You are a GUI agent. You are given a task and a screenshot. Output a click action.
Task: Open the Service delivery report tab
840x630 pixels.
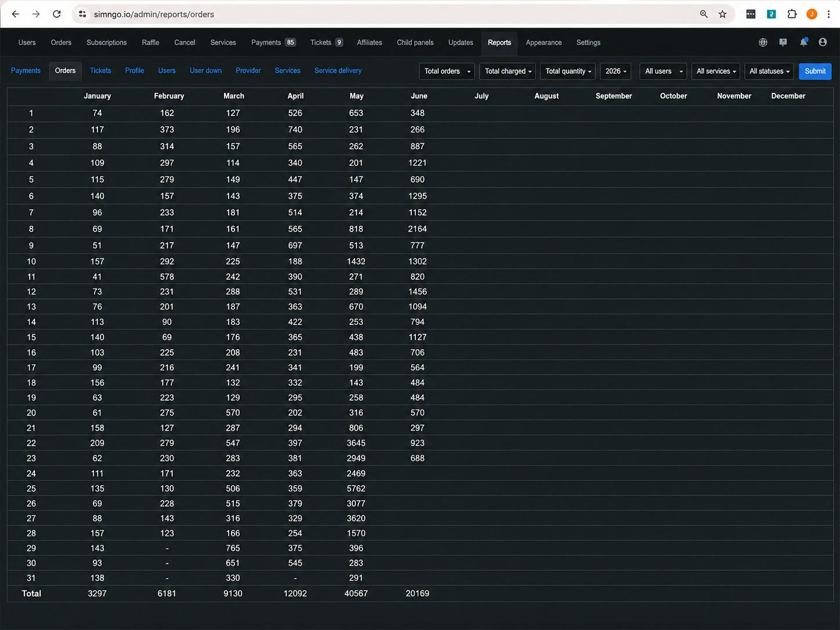pyautogui.click(x=338, y=71)
